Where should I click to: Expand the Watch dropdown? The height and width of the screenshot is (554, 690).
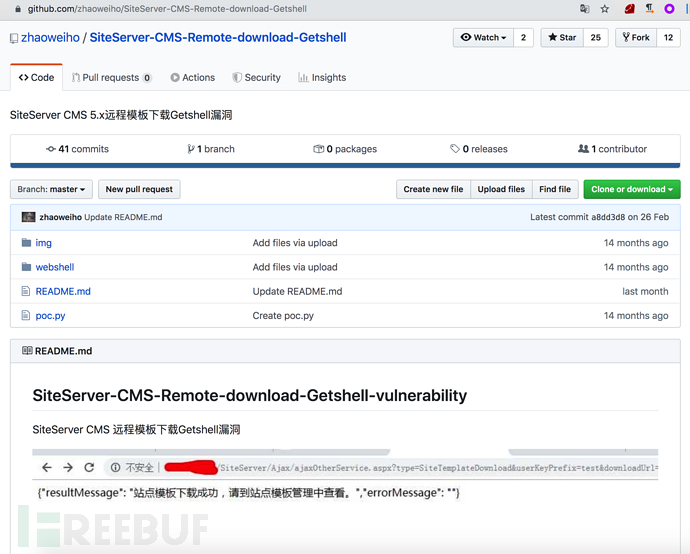pos(483,37)
